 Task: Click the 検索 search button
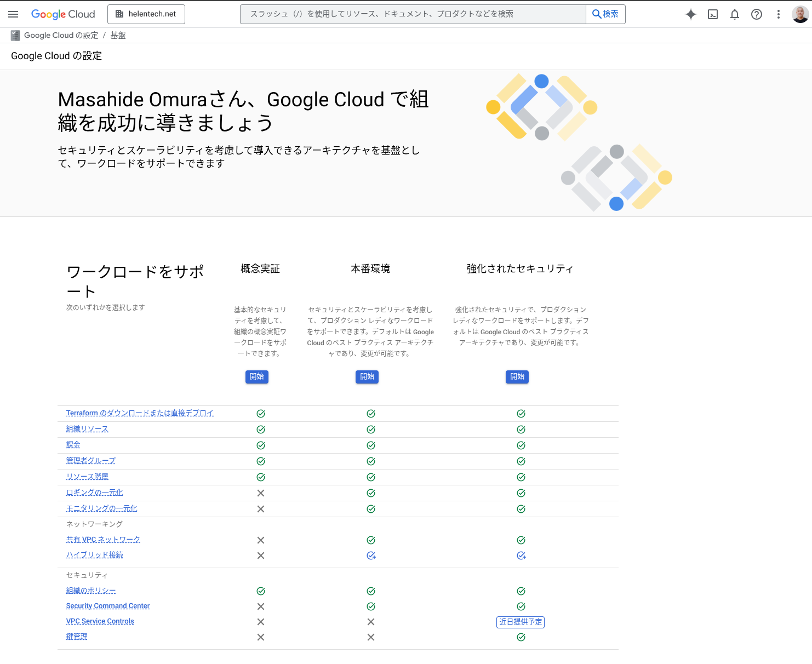point(605,14)
